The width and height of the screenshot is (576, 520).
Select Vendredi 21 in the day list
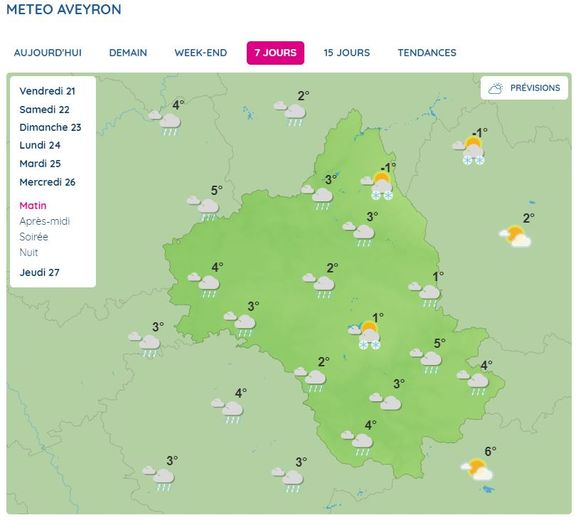click(47, 91)
